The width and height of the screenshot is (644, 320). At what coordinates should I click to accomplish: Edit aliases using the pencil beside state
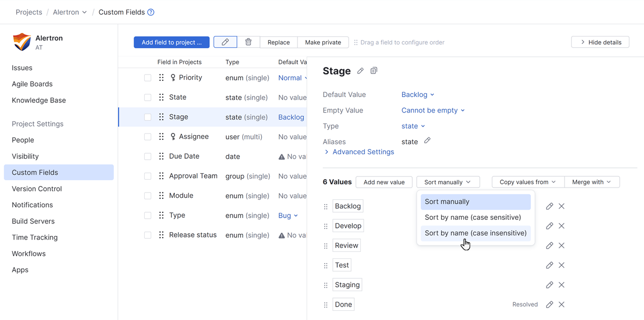click(x=427, y=142)
